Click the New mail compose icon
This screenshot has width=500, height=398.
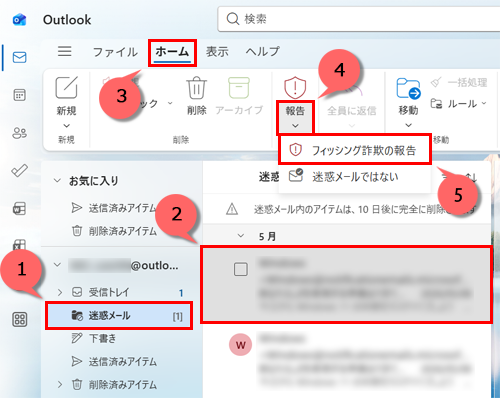(66, 87)
